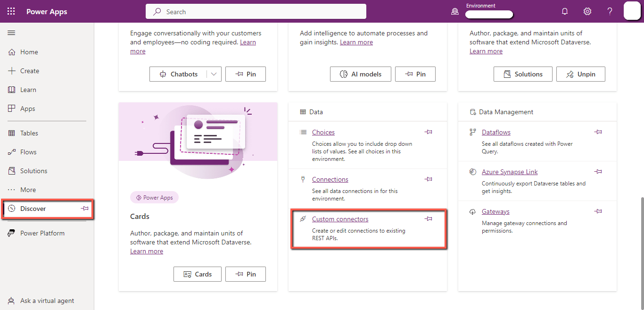Pin Gateways to the navigation
The image size is (644, 310).
598,211
